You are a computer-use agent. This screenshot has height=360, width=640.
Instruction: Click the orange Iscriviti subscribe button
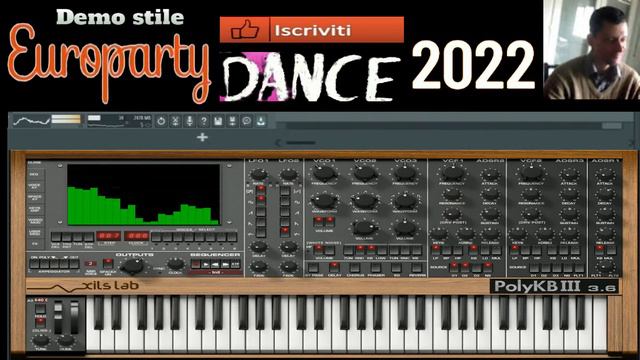tap(312, 30)
